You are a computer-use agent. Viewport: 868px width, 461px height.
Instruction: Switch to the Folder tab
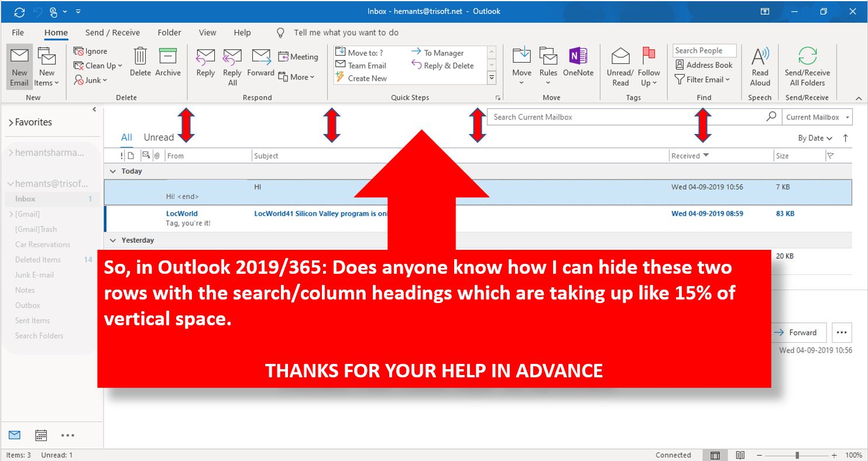tap(169, 33)
